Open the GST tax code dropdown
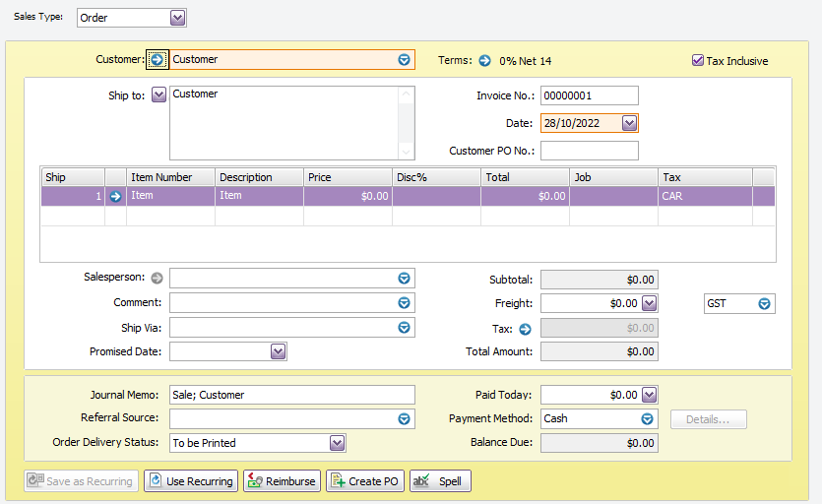Viewport: 822px width, 504px height. pos(764,303)
